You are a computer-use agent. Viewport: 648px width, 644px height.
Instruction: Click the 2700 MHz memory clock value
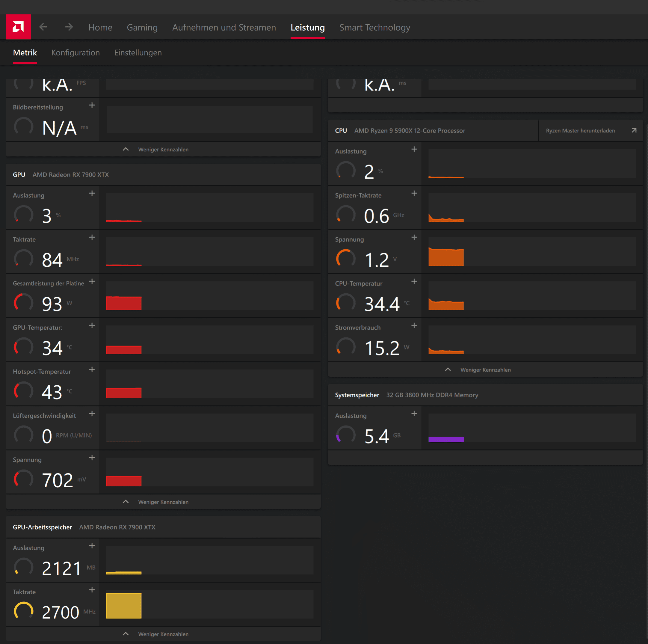point(61,613)
